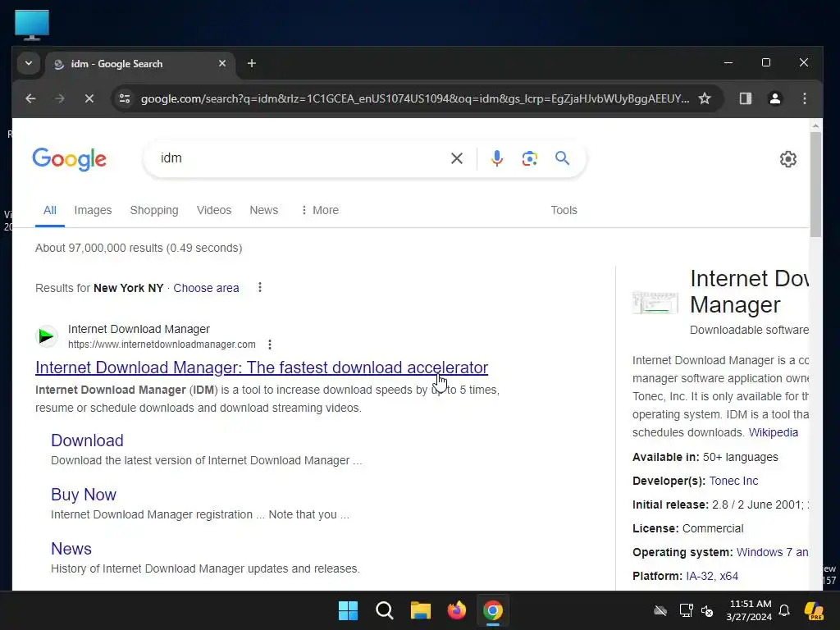Switch to Images results tab
This screenshot has width=840, height=630.
pos(93,210)
